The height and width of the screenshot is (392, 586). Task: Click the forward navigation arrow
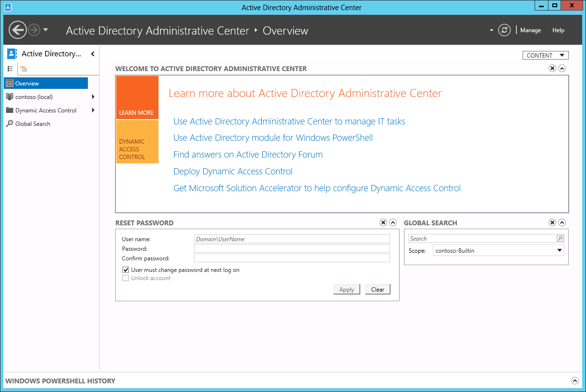(34, 30)
